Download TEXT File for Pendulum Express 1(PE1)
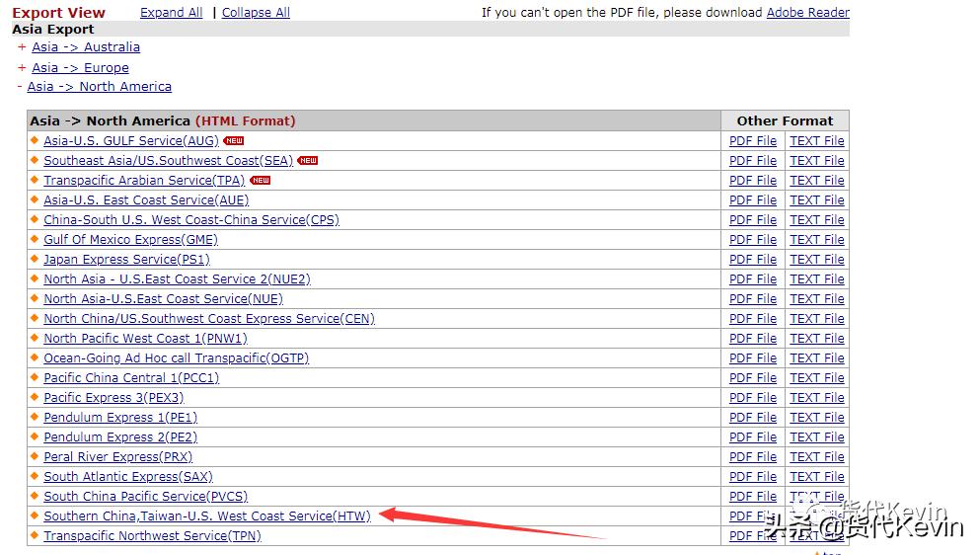This screenshot has width=980, height=555. point(817,418)
